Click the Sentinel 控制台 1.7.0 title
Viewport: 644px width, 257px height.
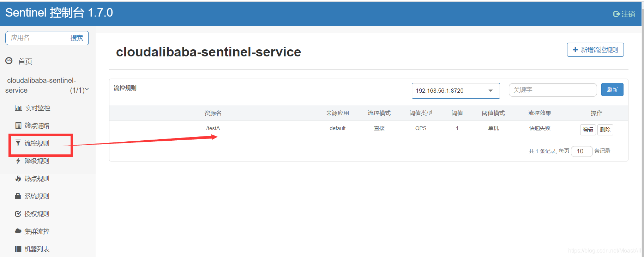click(x=59, y=13)
